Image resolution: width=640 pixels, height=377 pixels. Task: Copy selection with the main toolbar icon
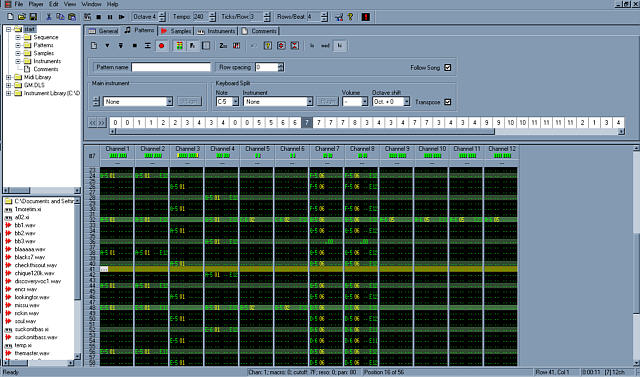[x=60, y=17]
